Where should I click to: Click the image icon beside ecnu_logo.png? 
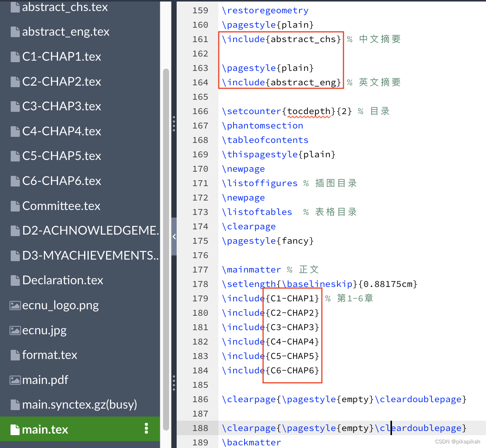(x=15, y=305)
